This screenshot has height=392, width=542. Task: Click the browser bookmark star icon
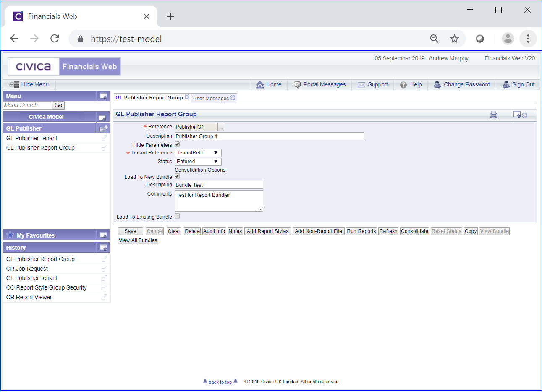pyautogui.click(x=454, y=39)
